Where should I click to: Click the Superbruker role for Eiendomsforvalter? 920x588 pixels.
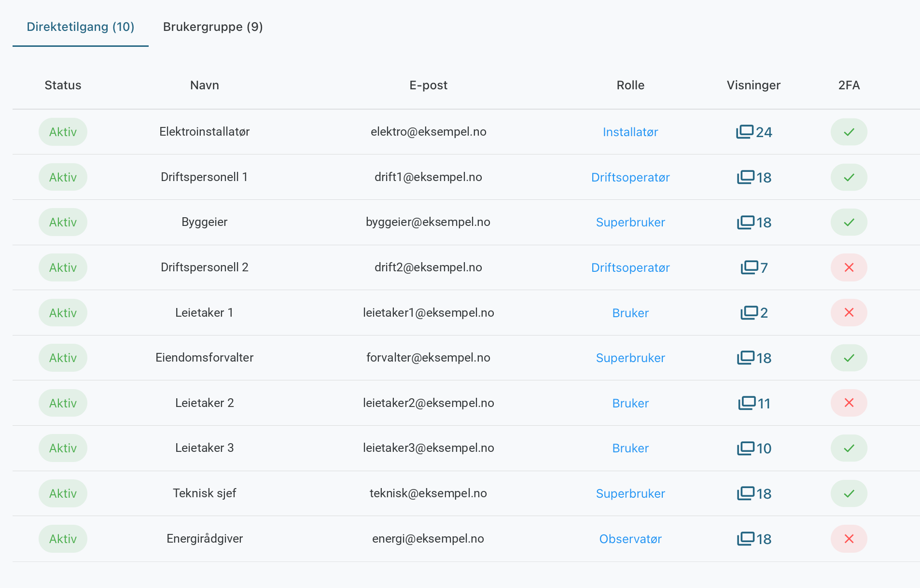point(630,358)
